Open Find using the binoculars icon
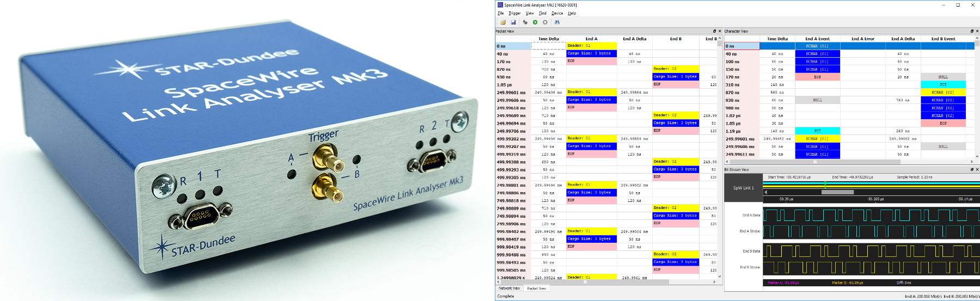980x301 pixels. tap(557, 22)
